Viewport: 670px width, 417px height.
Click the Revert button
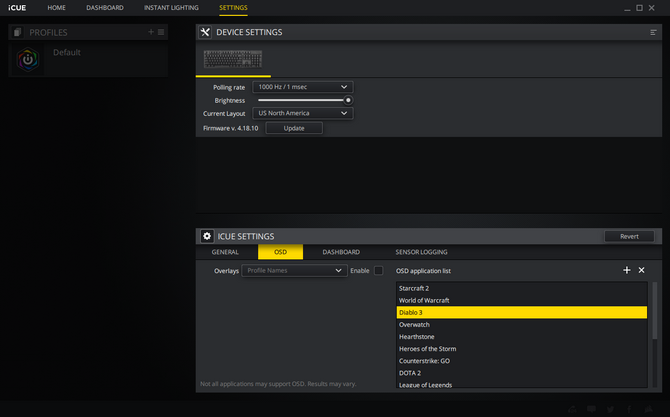pos(629,236)
